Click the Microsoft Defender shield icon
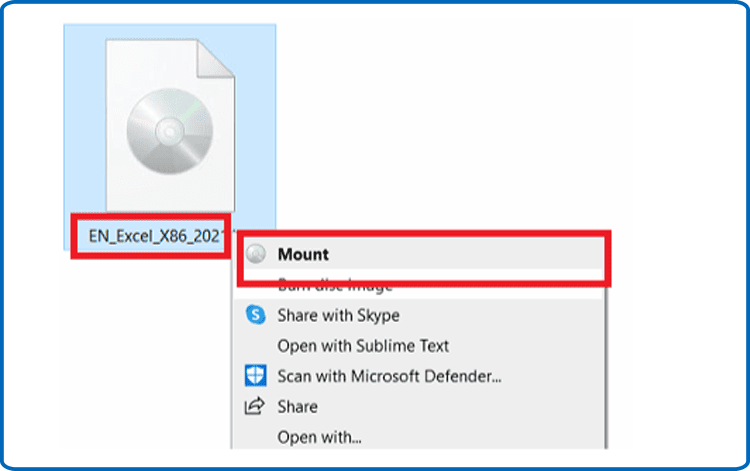The image size is (750, 471). point(254,376)
